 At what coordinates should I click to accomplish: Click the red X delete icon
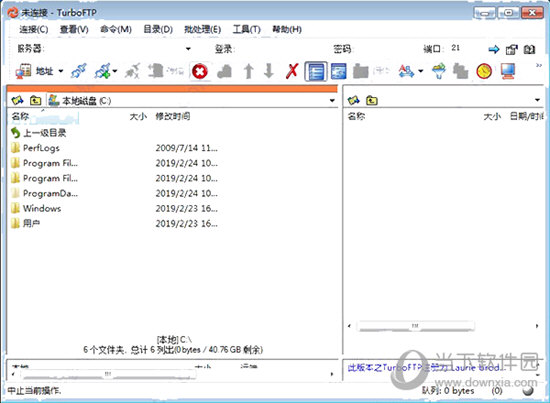pos(292,71)
